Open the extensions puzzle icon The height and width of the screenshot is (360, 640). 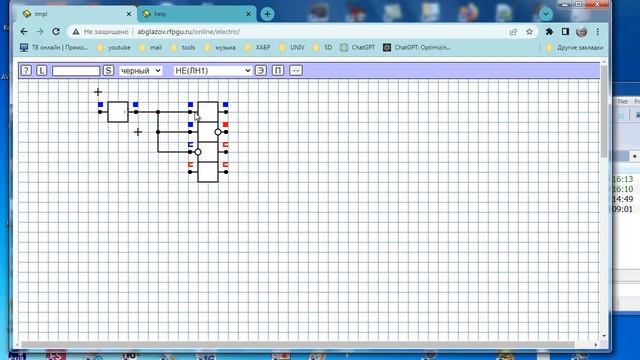(549, 31)
